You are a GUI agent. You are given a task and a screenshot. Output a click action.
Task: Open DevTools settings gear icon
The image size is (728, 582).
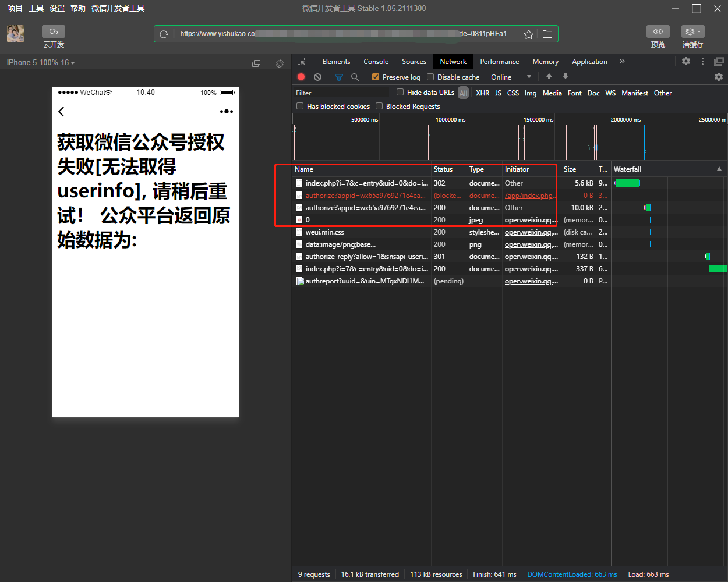click(x=686, y=61)
